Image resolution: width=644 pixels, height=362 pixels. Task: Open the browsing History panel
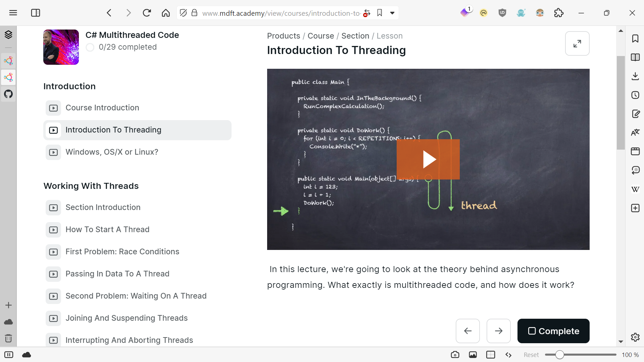pos(635,95)
